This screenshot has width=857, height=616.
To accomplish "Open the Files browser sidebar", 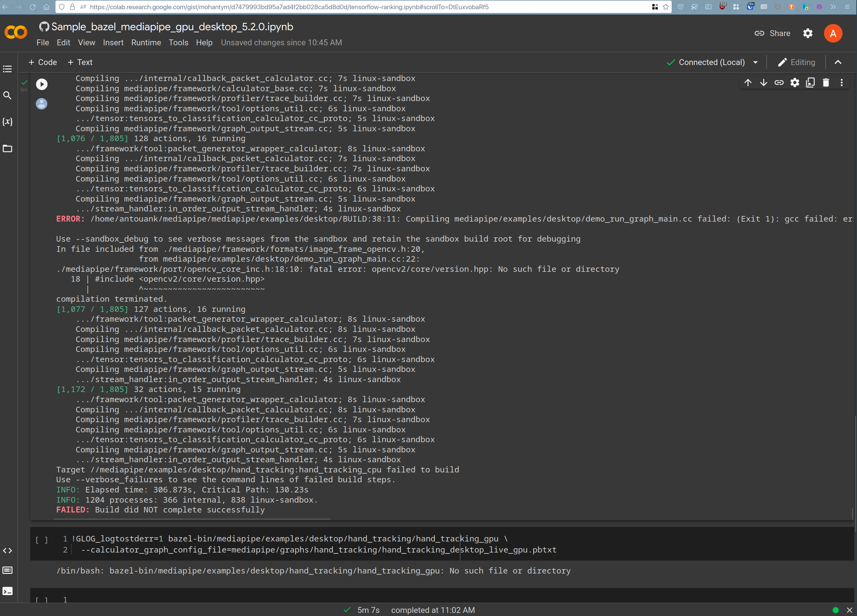I will [7, 149].
